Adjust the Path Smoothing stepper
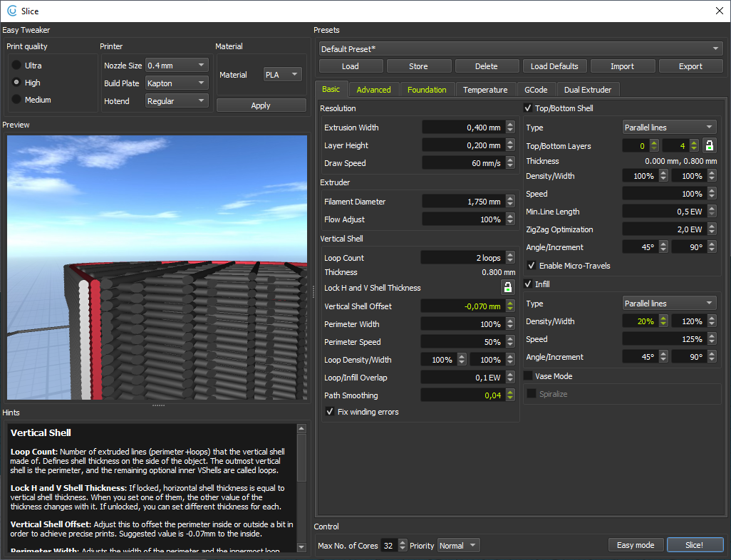The image size is (731, 560). point(510,395)
